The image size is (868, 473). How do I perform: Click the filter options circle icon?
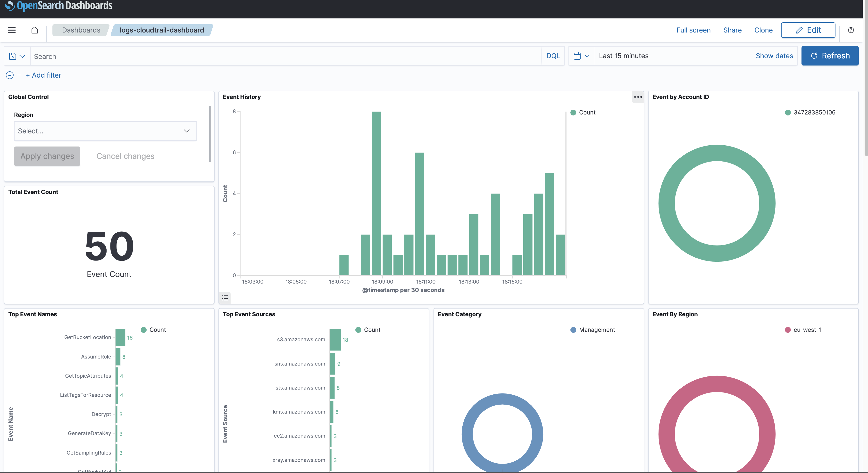tap(10, 75)
